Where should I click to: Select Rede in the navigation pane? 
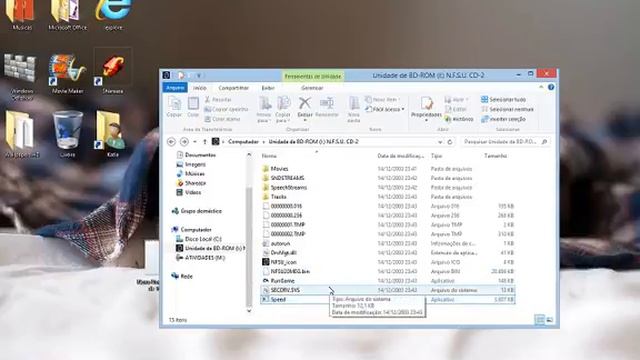182,276
